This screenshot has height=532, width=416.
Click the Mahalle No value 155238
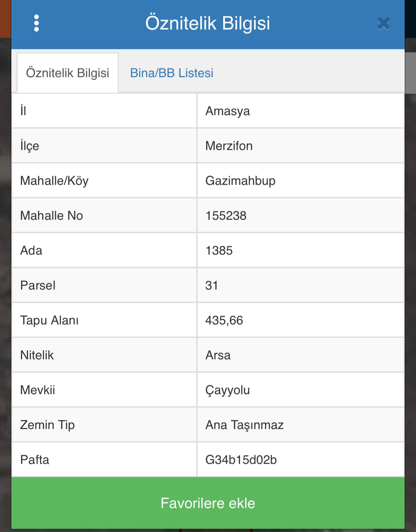click(x=226, y=216)
